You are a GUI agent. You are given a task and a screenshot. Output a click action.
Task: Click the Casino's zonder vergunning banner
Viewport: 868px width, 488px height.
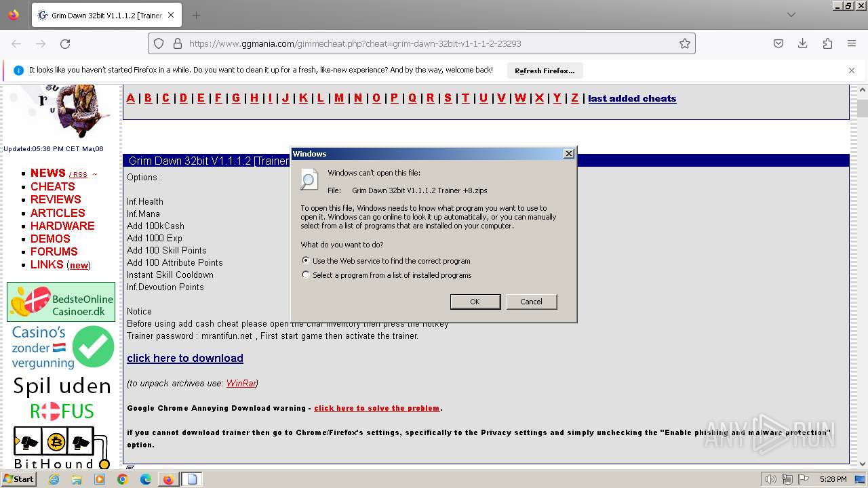pyautogui.click(x=62, y=347)
